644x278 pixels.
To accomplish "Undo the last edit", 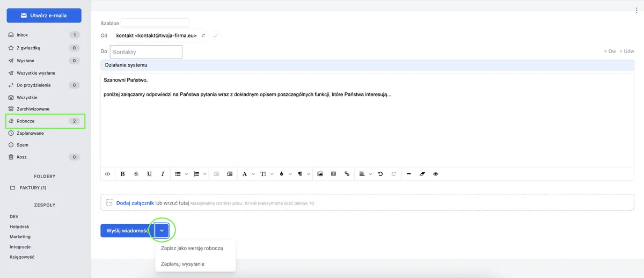I will pyautogui.click(x=380, y=174).
